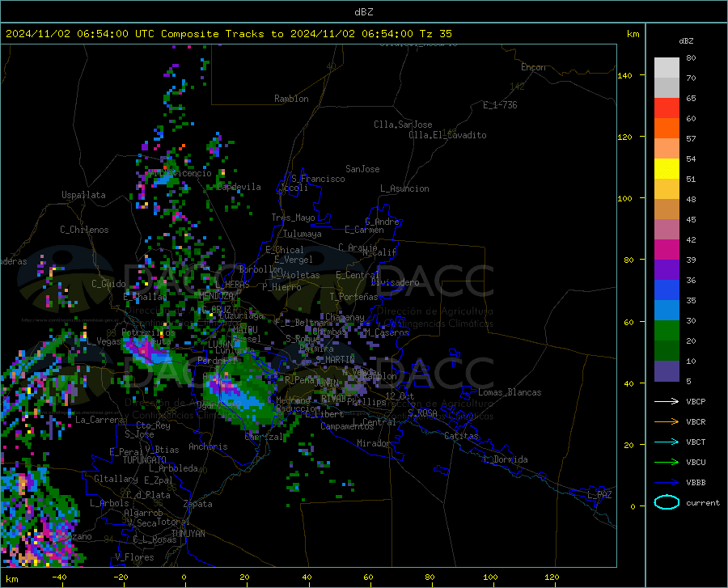Click the 'Tulumaya' map label

[302, 234]
